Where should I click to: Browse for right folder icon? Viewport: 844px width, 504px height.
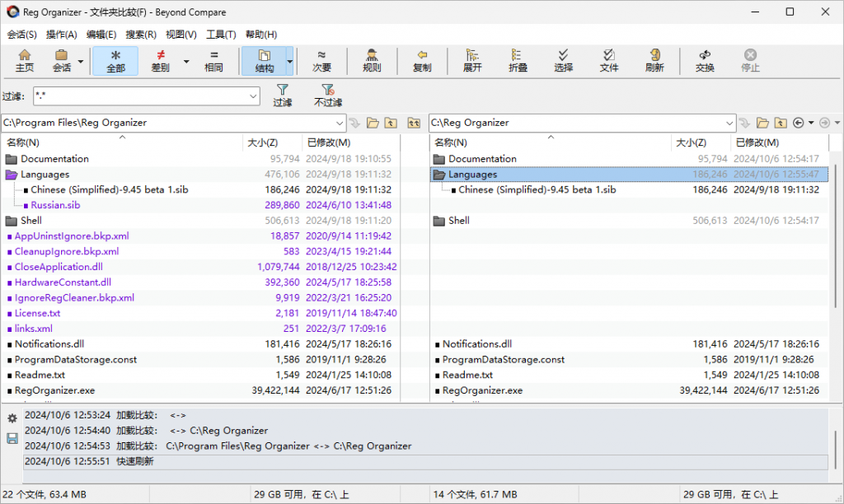click(x=762, y=124)
